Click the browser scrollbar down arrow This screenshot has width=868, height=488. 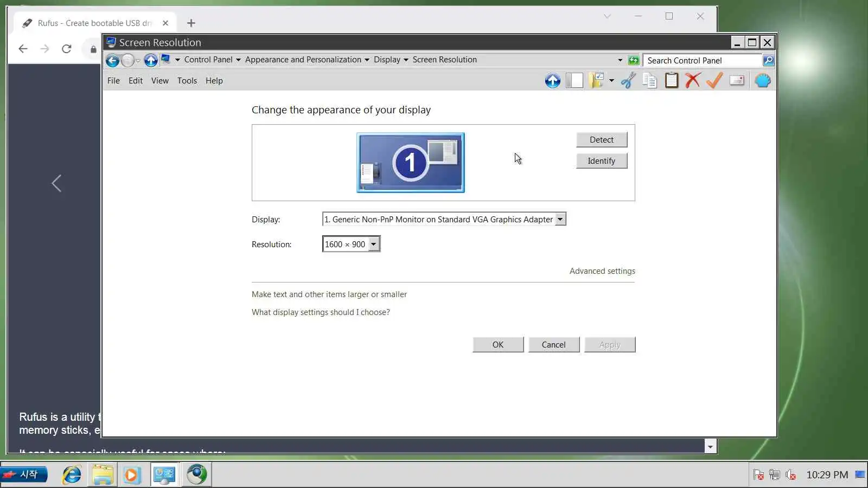tap(710, 446)
